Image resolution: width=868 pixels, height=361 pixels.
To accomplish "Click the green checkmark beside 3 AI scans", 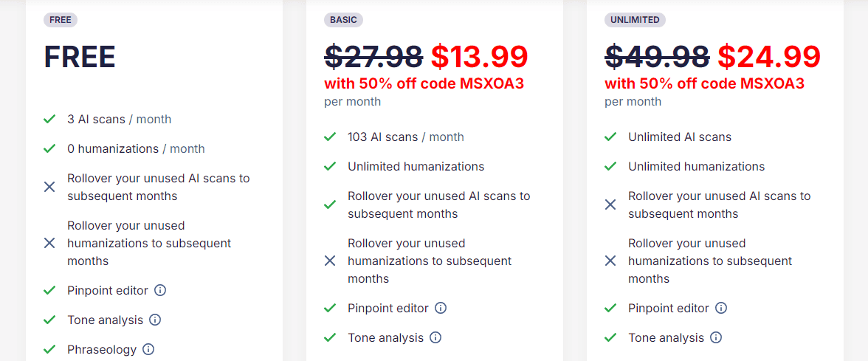I will tap(49, 119).
